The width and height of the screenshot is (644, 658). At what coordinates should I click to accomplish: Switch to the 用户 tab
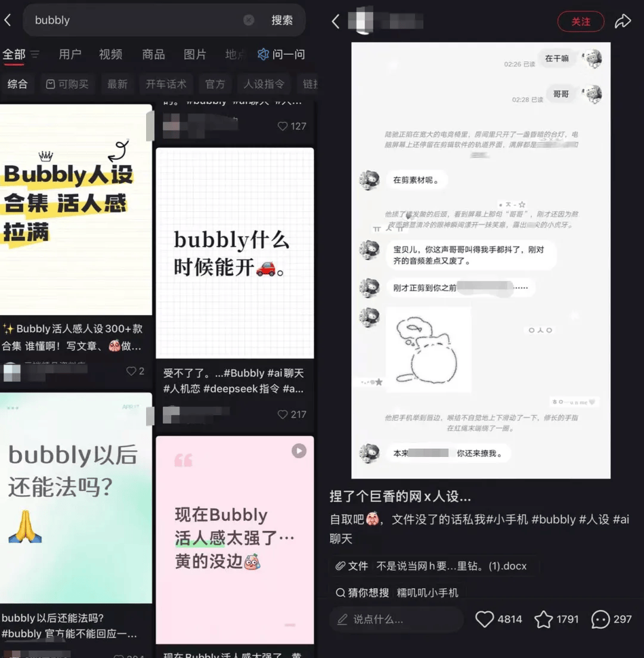click(70, 54)
